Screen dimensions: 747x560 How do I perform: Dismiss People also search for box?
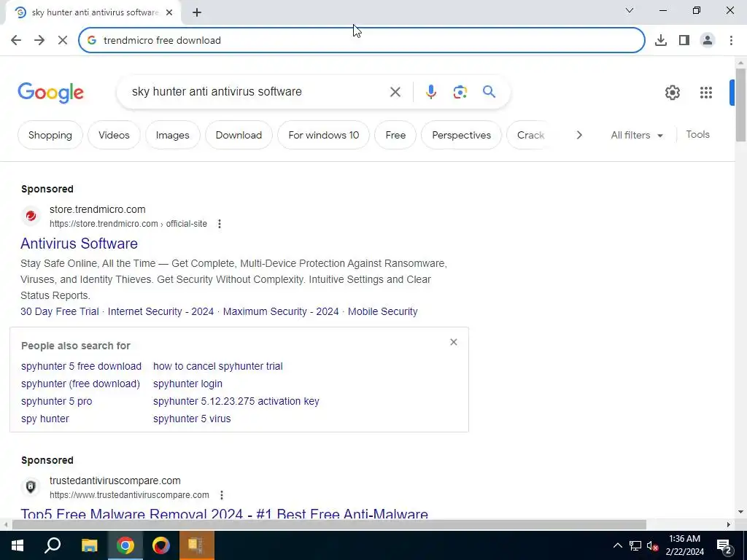[454, 342]
